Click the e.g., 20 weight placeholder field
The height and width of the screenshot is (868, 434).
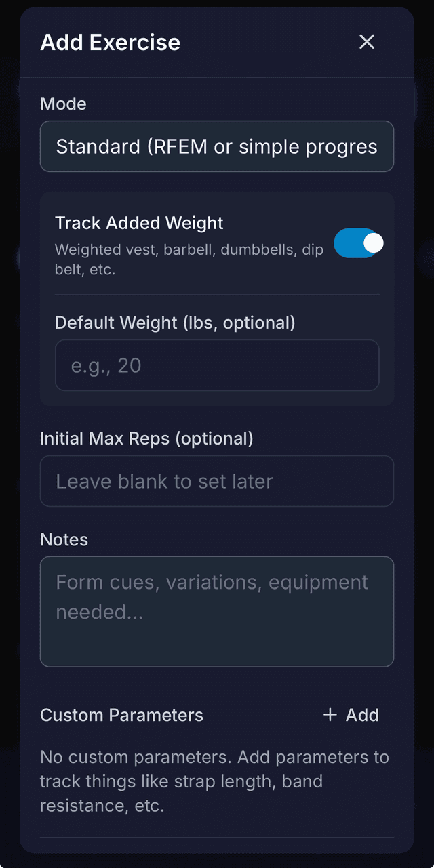[x=217, y=365]
